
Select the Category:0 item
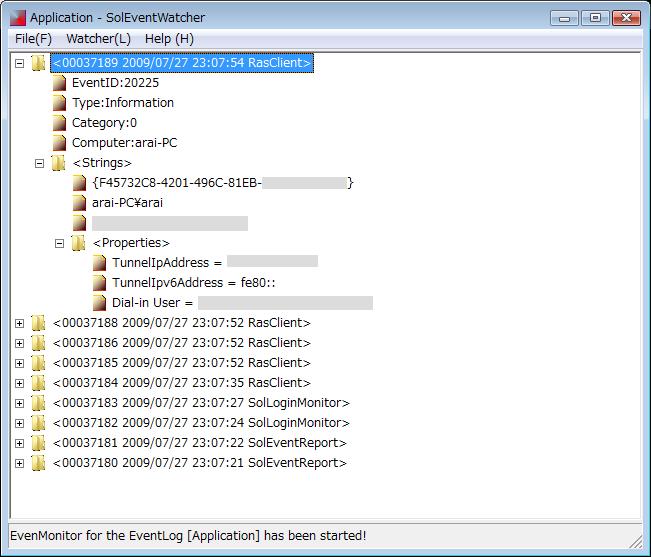click(104, 123)
